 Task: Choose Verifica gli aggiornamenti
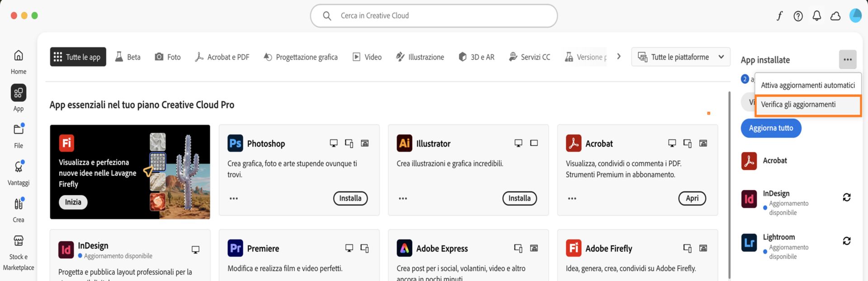click(808, 105)
